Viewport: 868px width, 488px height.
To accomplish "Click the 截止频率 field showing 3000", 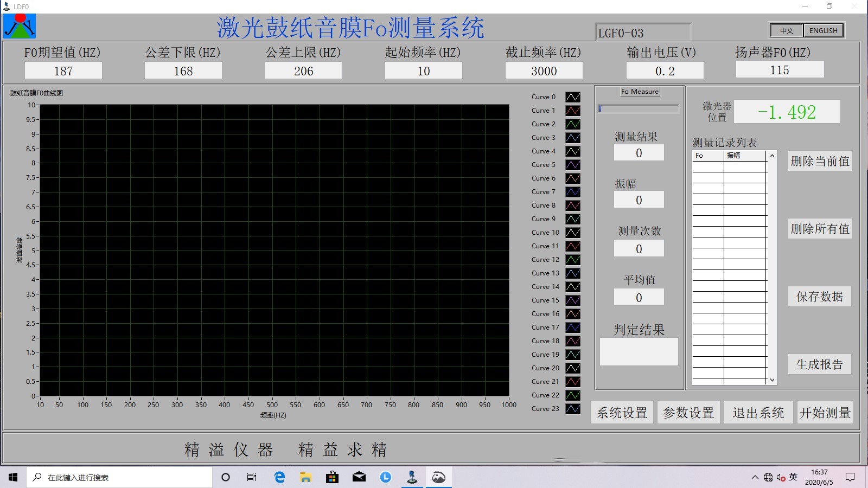I will coord(544,71).
